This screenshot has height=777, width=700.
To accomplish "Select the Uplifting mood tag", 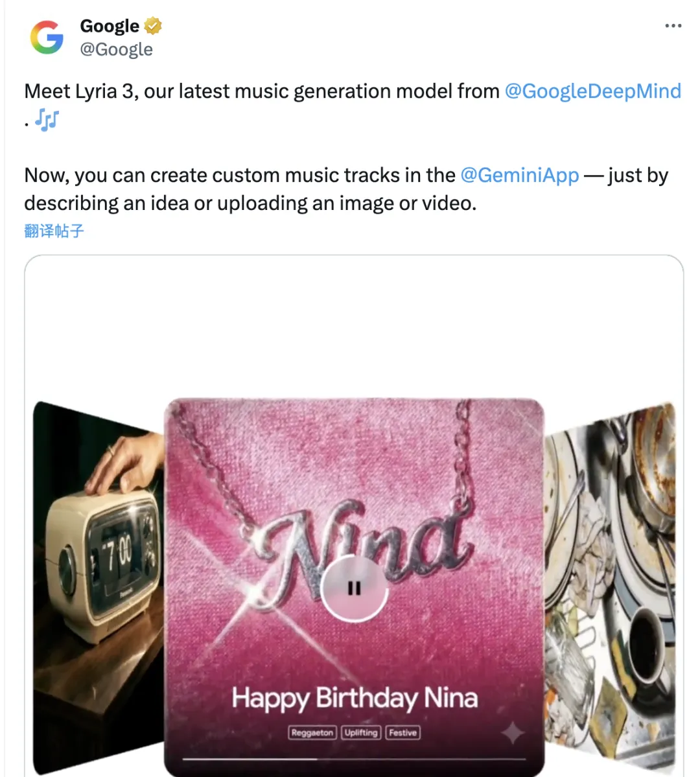I will [360, 733].
